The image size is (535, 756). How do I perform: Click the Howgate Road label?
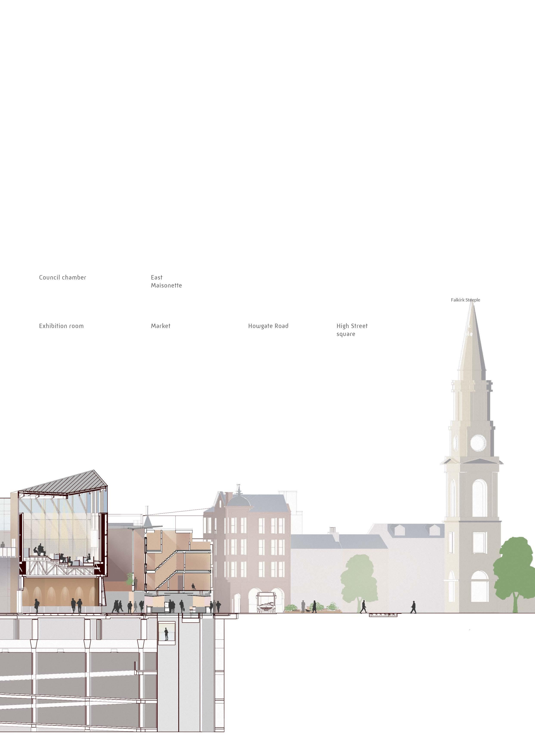point(268,326)
